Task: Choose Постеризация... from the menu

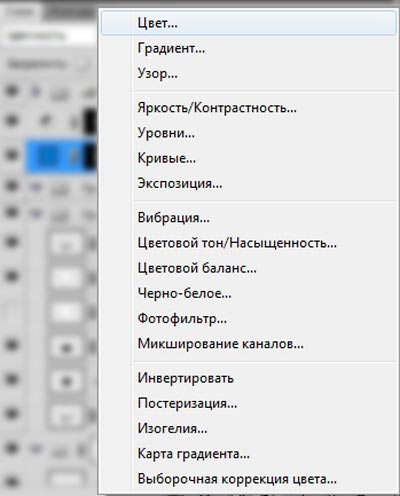Action: click(249, 403)
